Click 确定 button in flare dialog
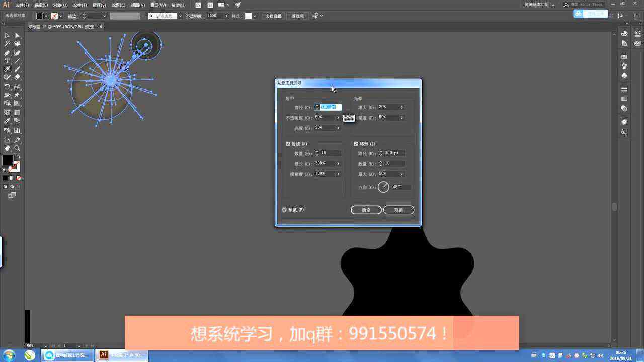The width and height of the screenshot is (644, 362). coord(366,210)
